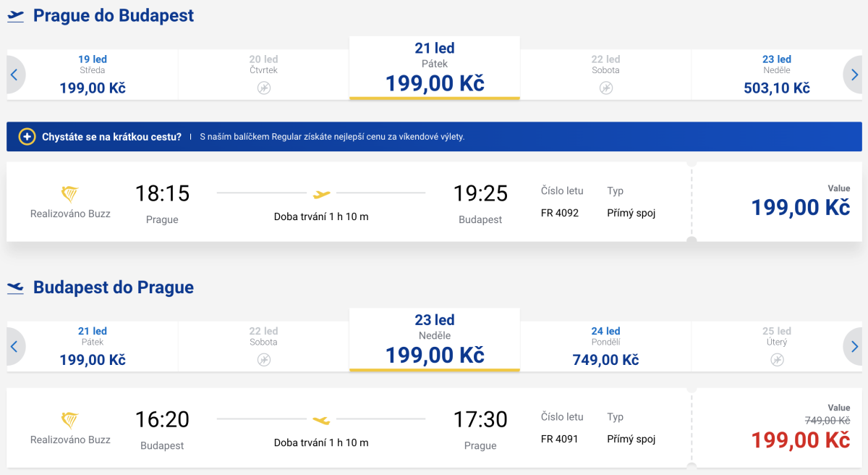Show earlier return dates with the left arrow
Screen dimensions: 868x475
(14, 347)
